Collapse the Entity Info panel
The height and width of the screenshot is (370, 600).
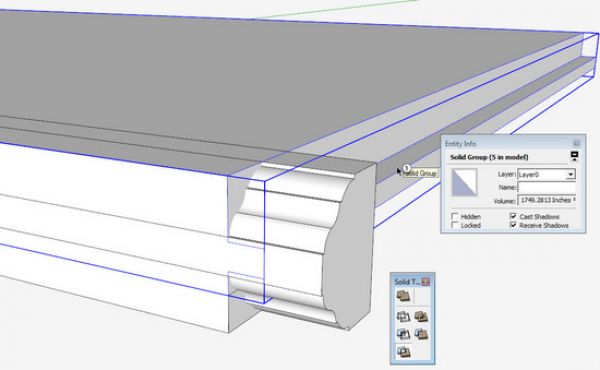click(576, 143)
